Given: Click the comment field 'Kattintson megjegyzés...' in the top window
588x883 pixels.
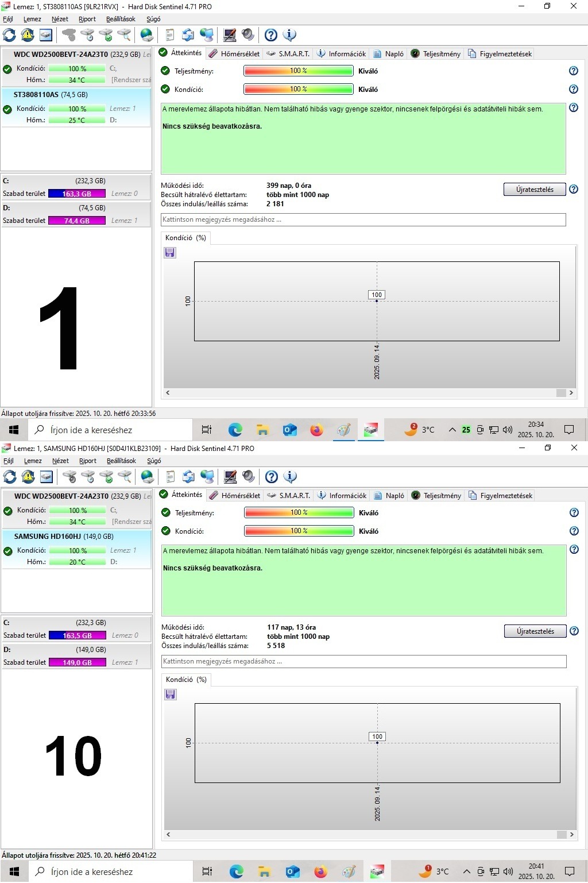Looking at the screenshot, I should click(x=363, y=219).
